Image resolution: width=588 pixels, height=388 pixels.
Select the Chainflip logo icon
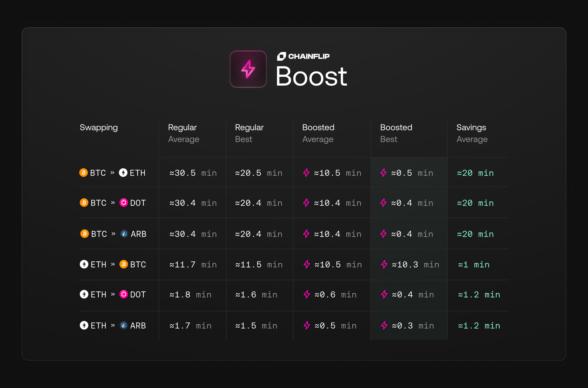[282, 56]
